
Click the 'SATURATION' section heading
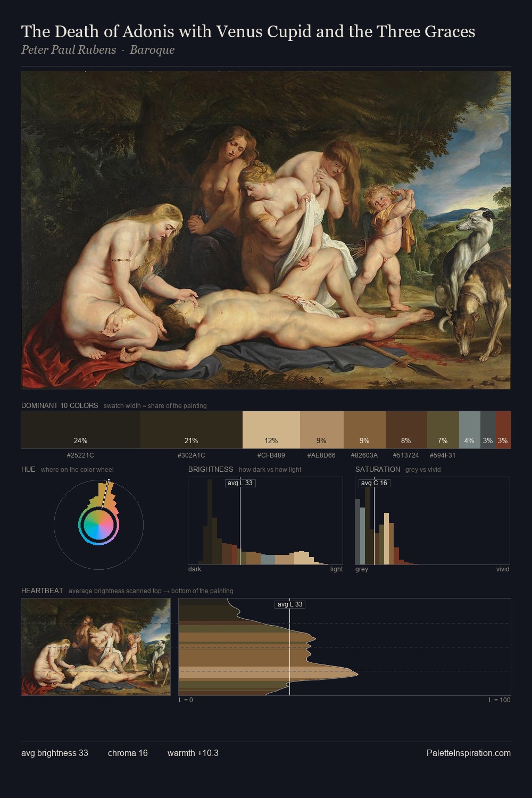(378, 469)
